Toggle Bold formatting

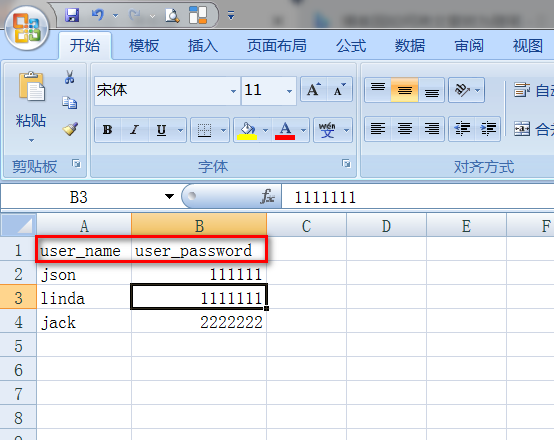(x=107, y=130)
